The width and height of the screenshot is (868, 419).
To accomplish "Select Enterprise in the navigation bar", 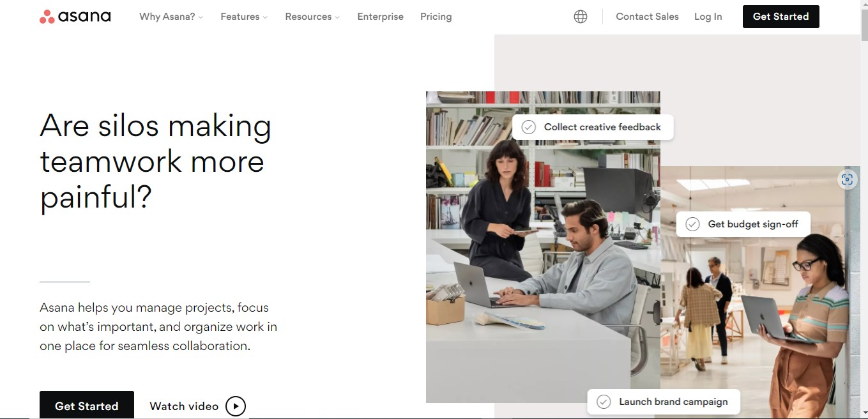I will tap(380, 17).
